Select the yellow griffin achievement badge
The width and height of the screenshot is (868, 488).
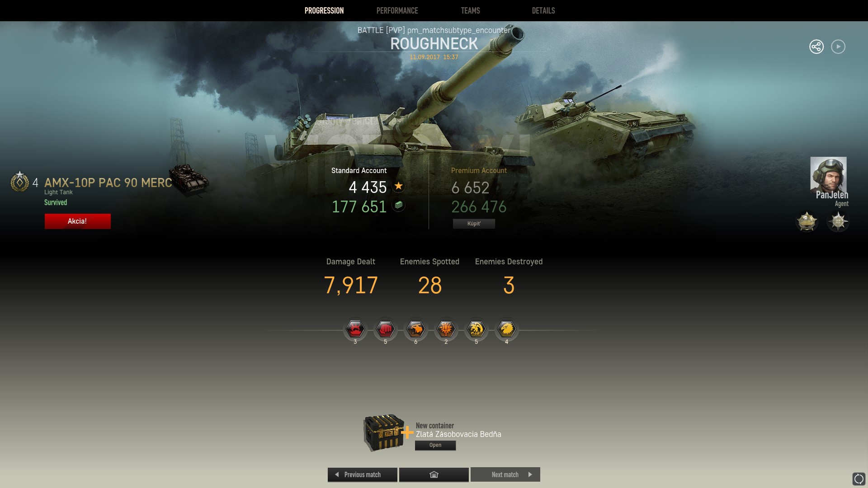click(x=476, y=329)
